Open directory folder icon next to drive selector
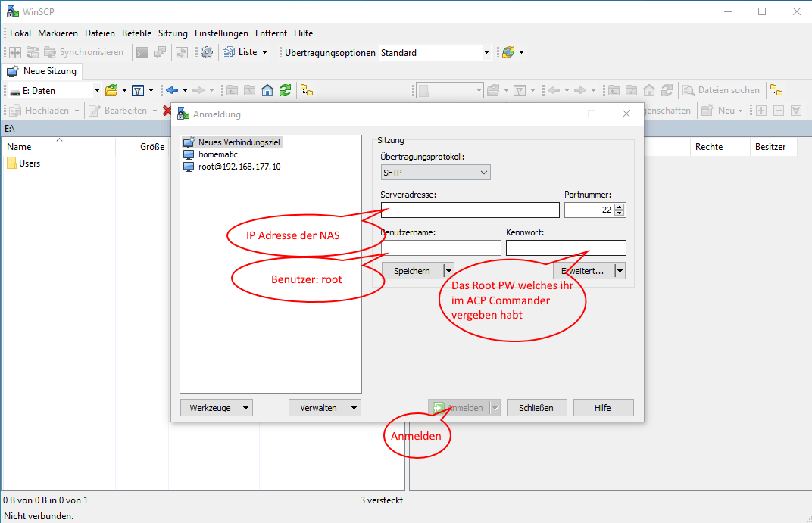Image resolution: width=812 pixels, height=523 pixels. pos(111,91)
